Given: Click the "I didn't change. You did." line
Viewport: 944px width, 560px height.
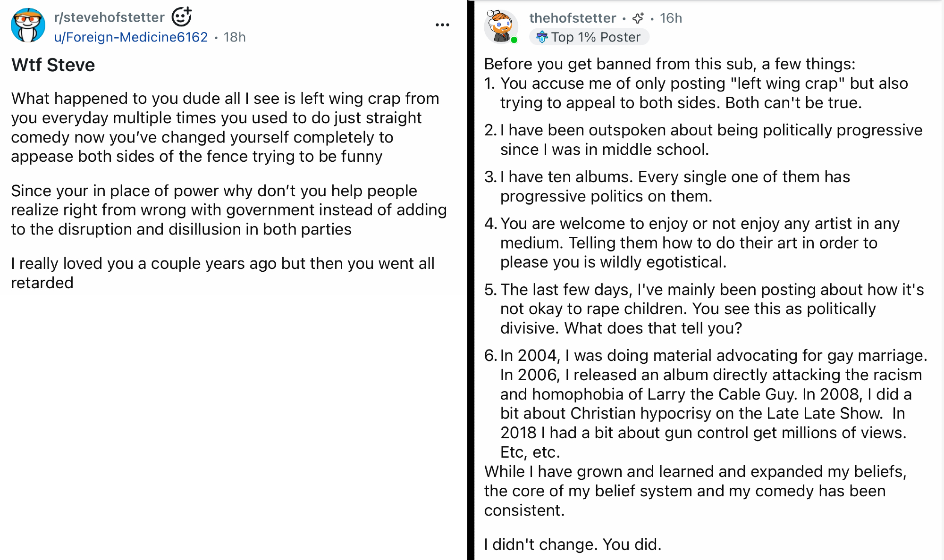Looking at the screenshot, I should coord(573,544).
